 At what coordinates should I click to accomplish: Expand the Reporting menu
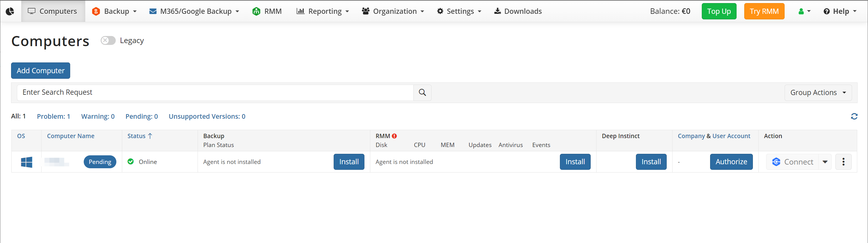pyautogui.click(x=323, y=11)
